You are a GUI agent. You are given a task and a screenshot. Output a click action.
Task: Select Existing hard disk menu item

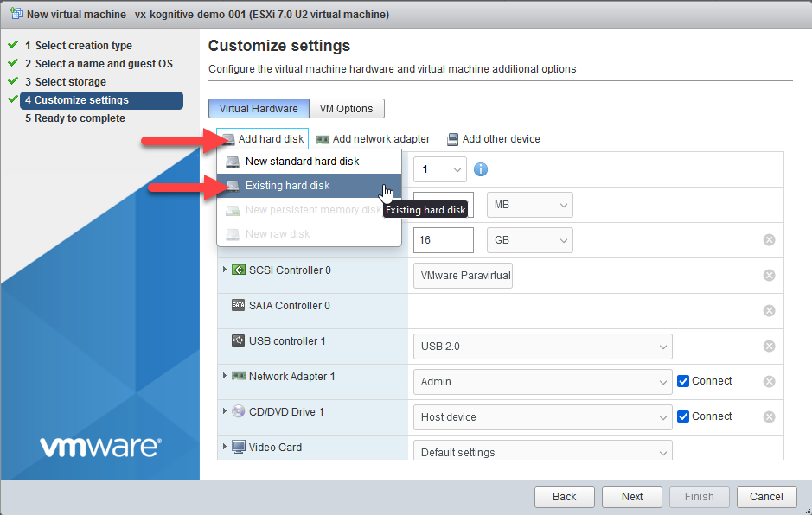click(287, 186)
